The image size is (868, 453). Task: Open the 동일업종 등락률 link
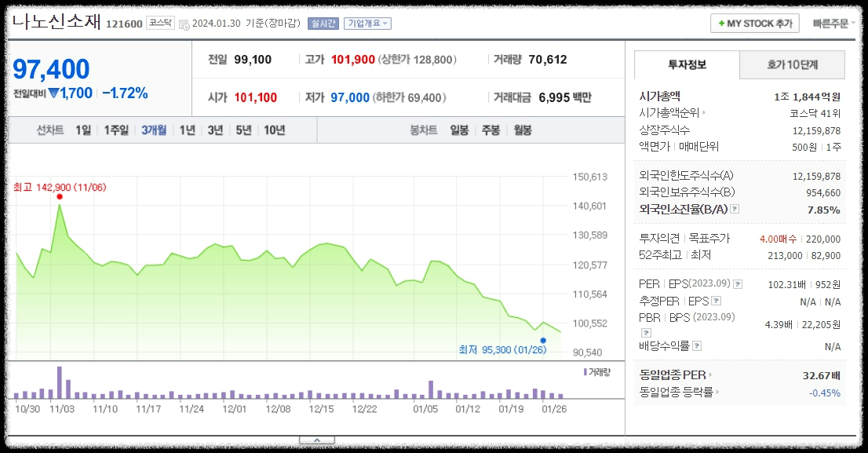click(677, 392)
